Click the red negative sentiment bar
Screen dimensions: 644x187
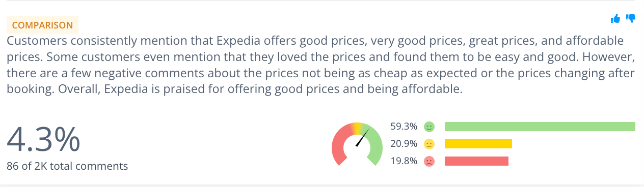click(476, 161)
